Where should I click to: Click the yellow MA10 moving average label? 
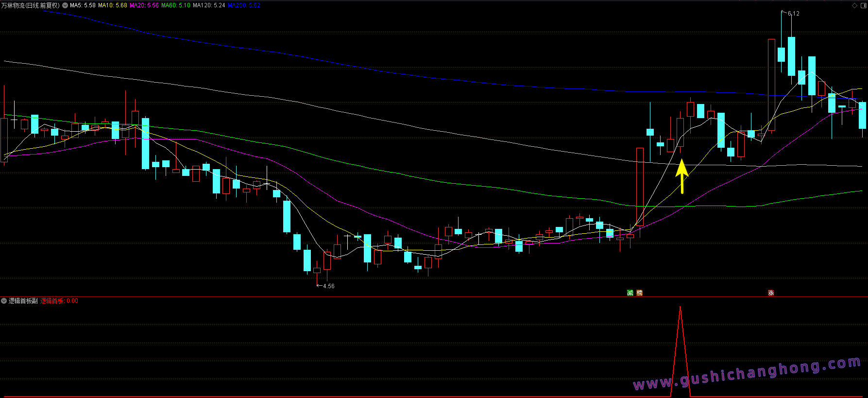pyautogui.click(x=112, y=5)
